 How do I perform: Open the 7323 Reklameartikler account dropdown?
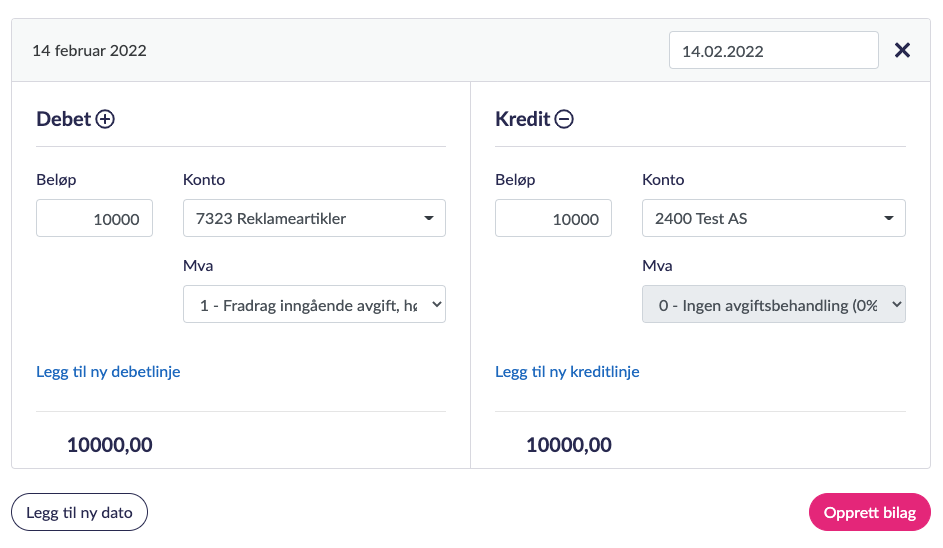[x=314, y=218]
